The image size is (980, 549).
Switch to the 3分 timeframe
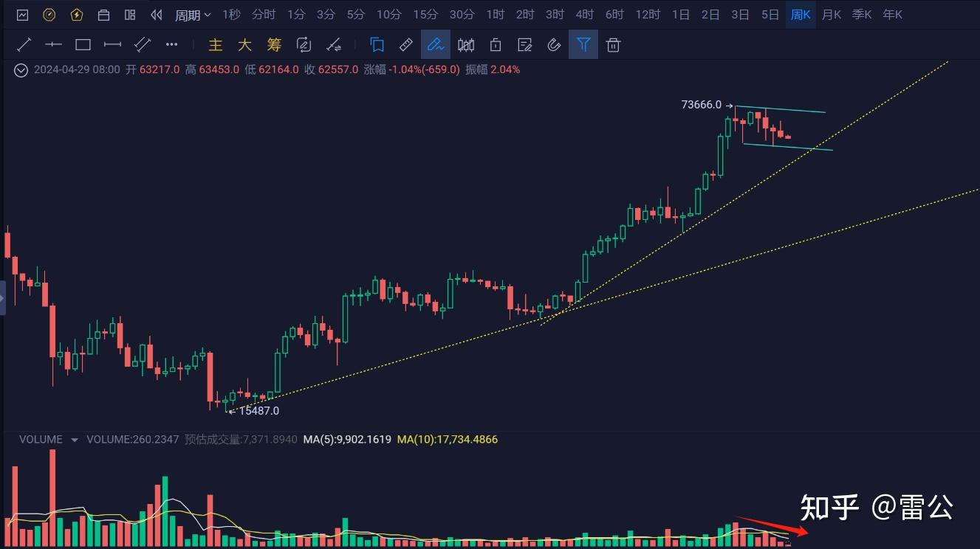coord(326,15)
